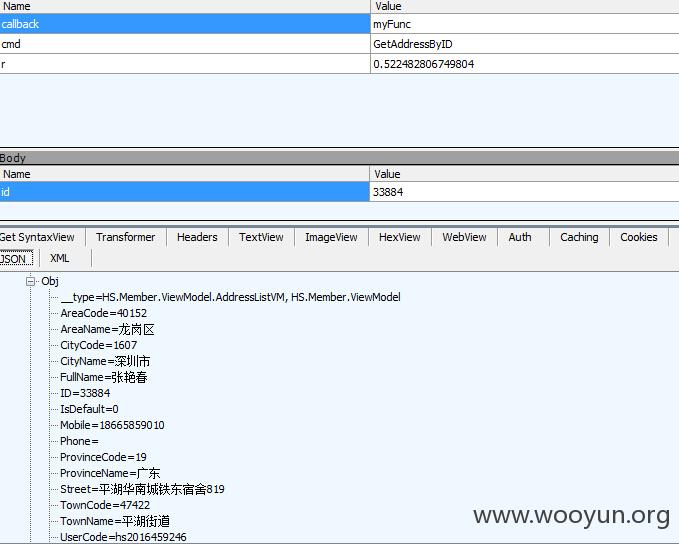The width and height of the screenshot is (679, 544).
Task: Select the CityCode=1607 node
Action: pyautogui.click(x=99, y=345)
